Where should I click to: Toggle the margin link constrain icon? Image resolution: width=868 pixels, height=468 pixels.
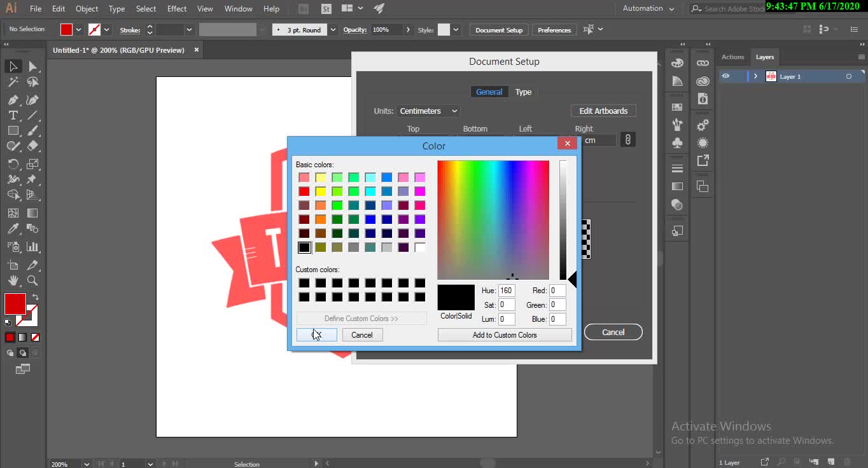[627, 139]
